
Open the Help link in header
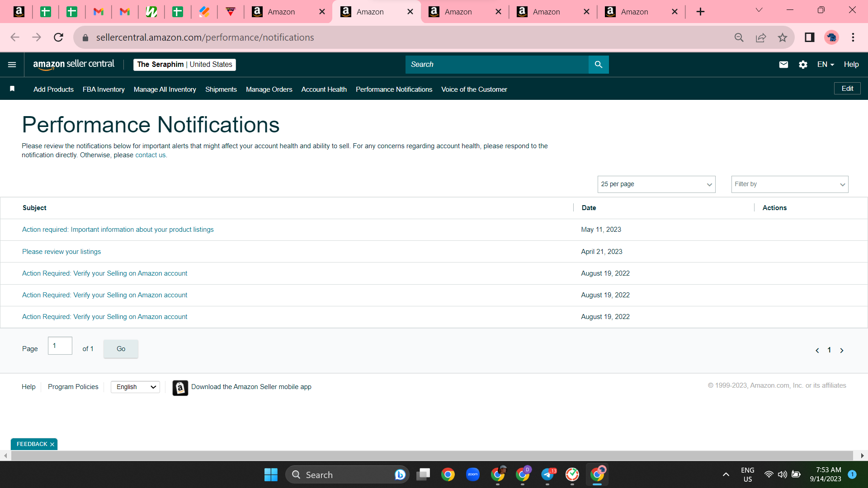851,65
